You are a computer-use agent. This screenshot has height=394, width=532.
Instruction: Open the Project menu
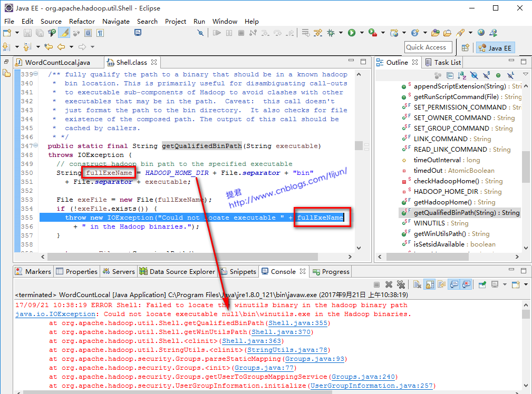click(176, 22)
